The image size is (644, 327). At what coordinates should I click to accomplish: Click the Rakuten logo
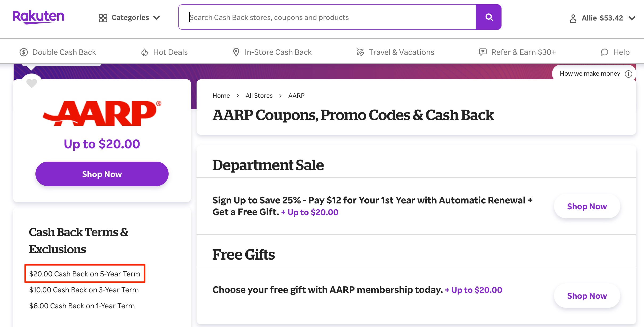(38, 17)
